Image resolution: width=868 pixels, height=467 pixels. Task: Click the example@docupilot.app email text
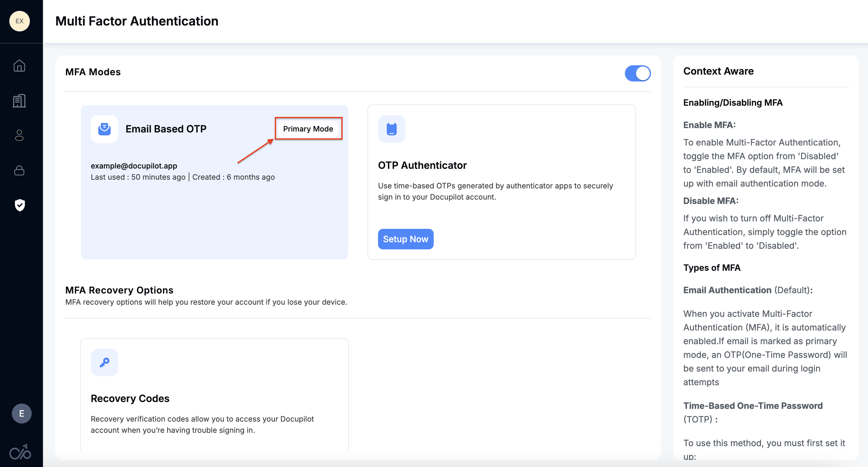pos(134,166)
